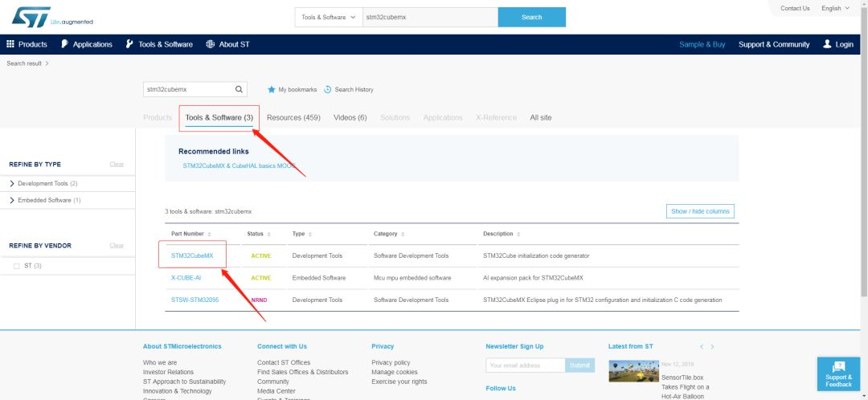Click the Search result breadcrumb

[x=24, y=63]
